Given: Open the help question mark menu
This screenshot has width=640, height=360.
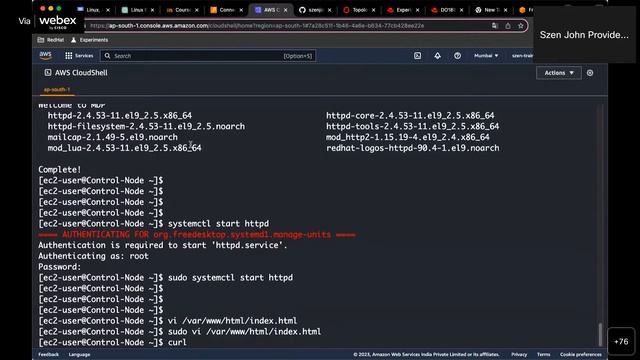Looking at the screenshot, I should click(457, 56).
